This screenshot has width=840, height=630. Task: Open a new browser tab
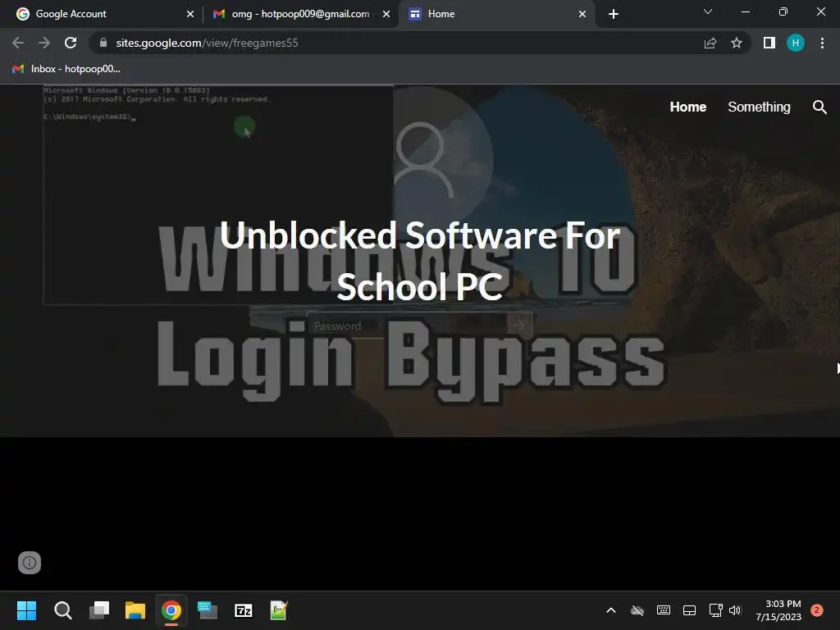614,14
